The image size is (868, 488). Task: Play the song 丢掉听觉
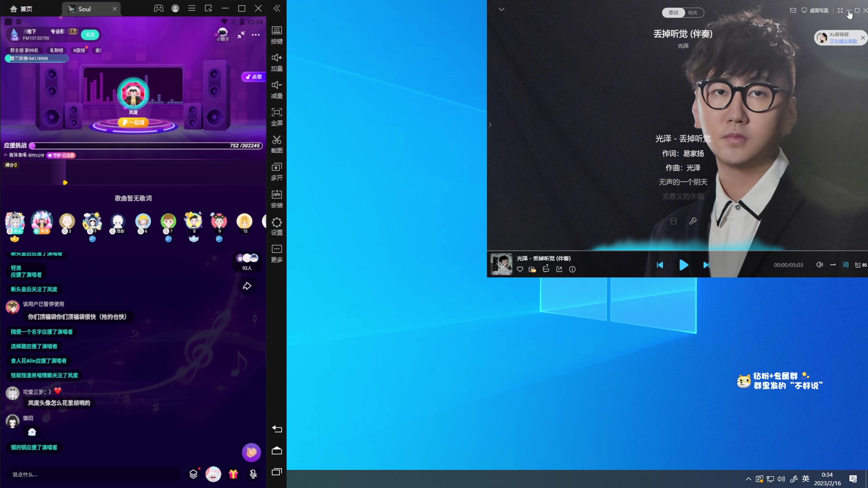pyautogui.click(x=684, y=265)
